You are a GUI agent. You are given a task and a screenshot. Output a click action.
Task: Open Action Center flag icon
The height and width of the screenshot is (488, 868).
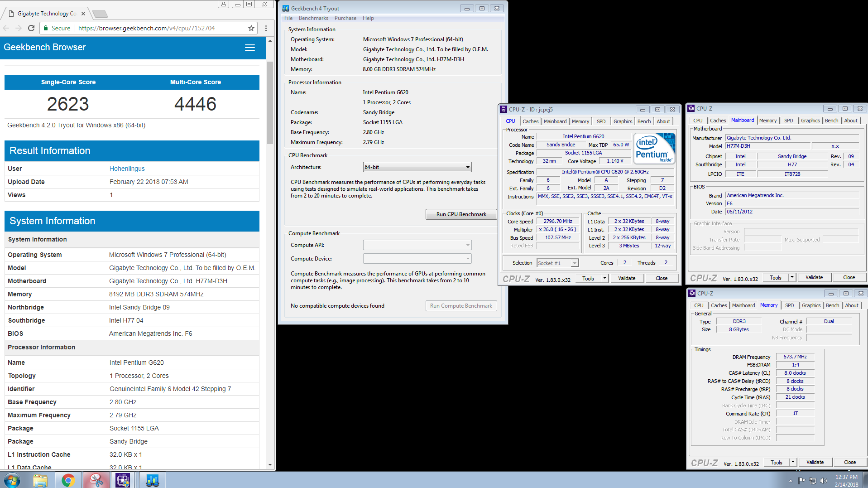point(801,481)
